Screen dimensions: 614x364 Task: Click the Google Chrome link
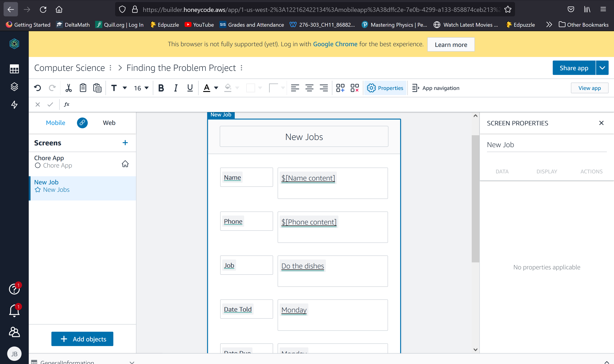[335, 44]
